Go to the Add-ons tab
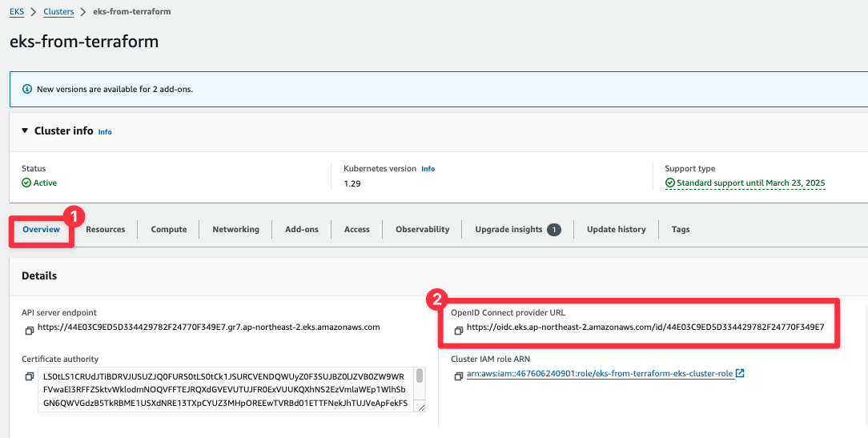The width and height of the screenshot is (868, 438). [x=302, y=229]
